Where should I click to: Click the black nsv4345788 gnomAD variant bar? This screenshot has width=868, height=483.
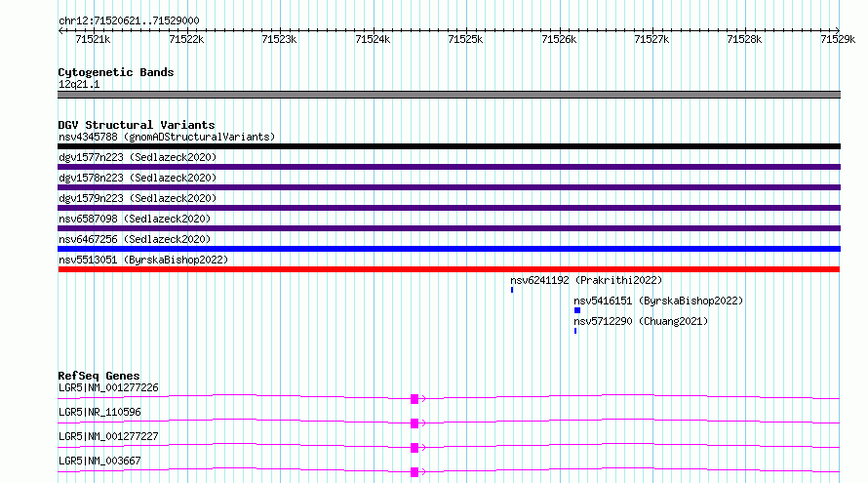(449, 146)
